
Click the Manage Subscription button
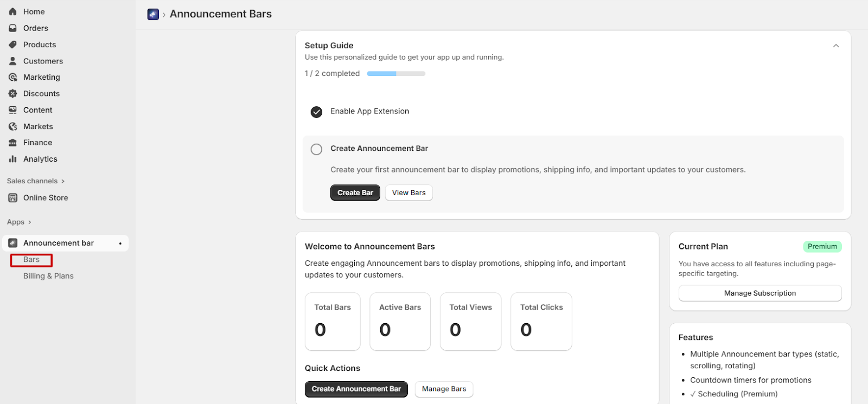click(759, 293)
